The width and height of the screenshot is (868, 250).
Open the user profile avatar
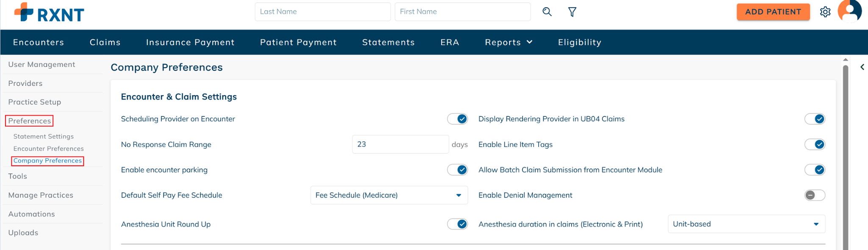849,11
